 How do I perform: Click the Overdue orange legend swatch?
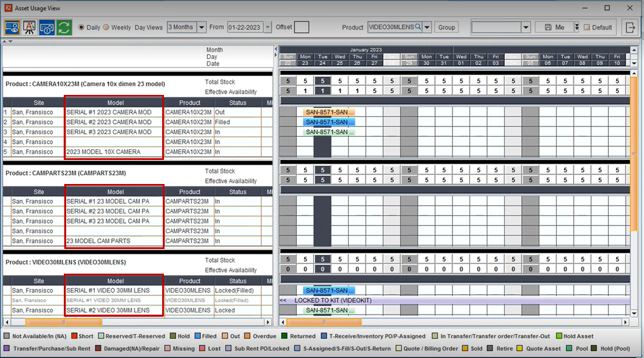click(x=246, y=336)
